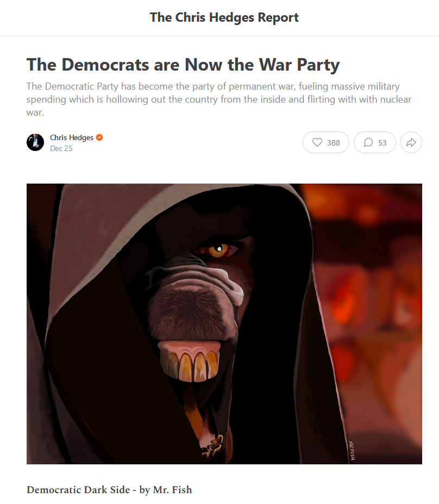Click the article subtitle about permanent war
439x504 pixels.
(x=219, y=99)
